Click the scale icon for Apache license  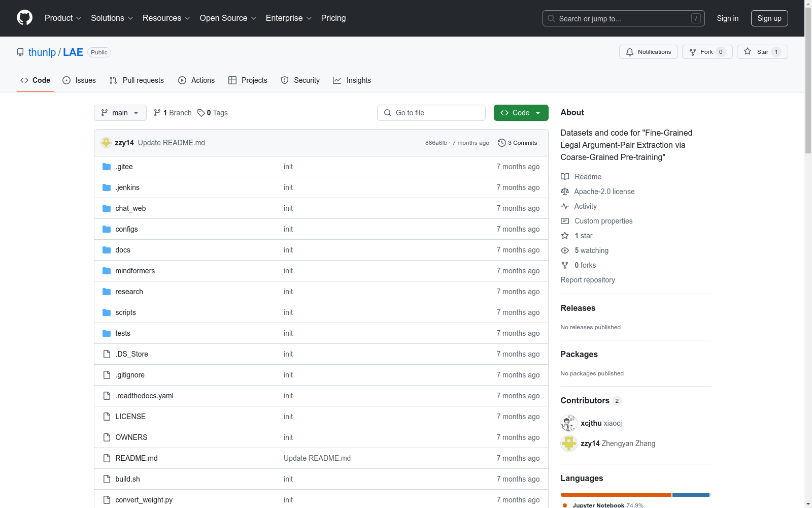point(565,192)
